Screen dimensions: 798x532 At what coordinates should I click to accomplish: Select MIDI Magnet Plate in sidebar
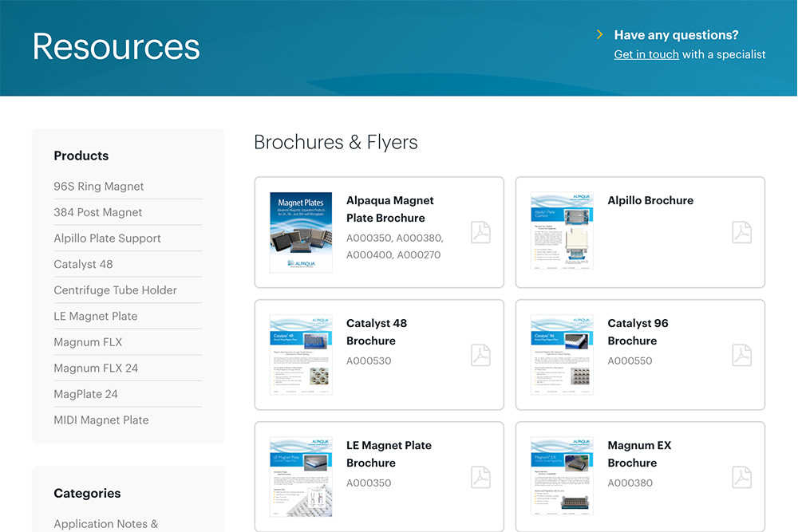(101, 420)
